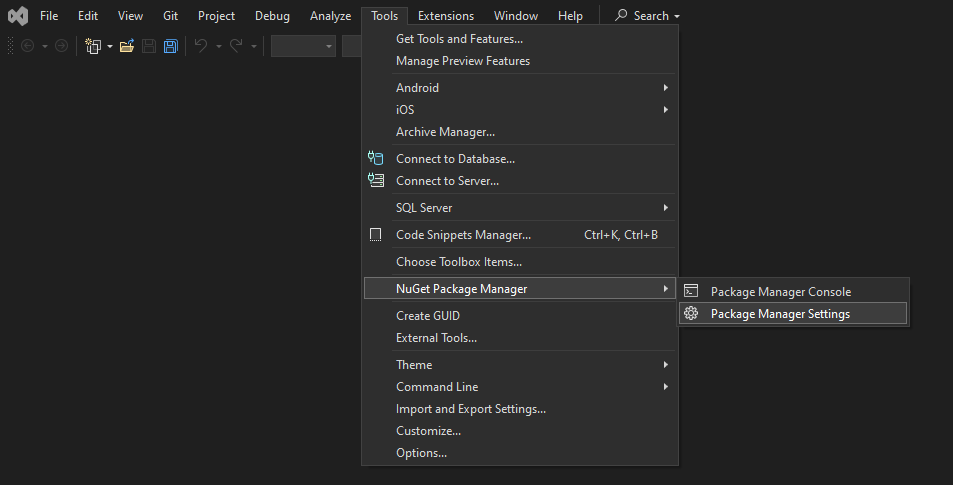Screen dimensions: 953x485
Task: Click the Code Snippets Manager icon
Action: [x=376, y=235]
